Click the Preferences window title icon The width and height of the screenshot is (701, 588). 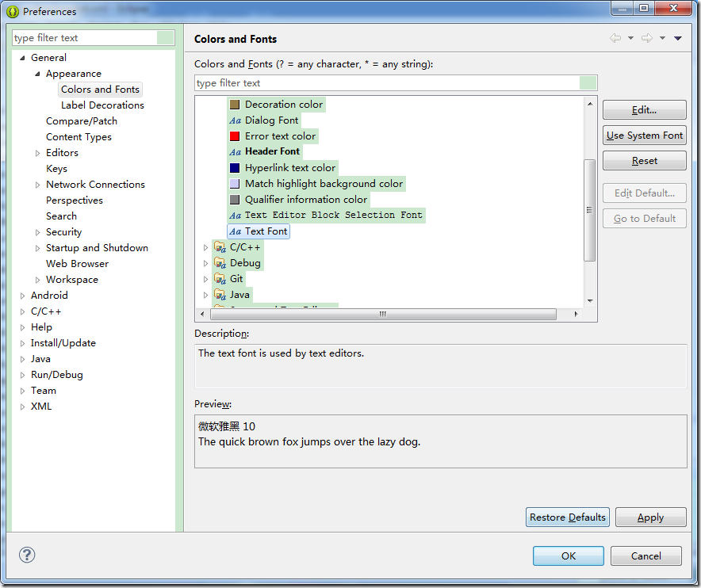point(13,12)
